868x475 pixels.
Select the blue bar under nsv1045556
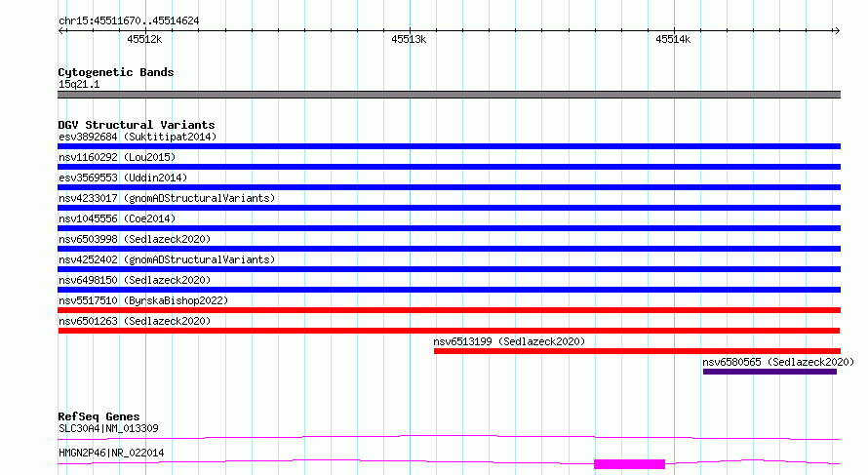point(449,228)
